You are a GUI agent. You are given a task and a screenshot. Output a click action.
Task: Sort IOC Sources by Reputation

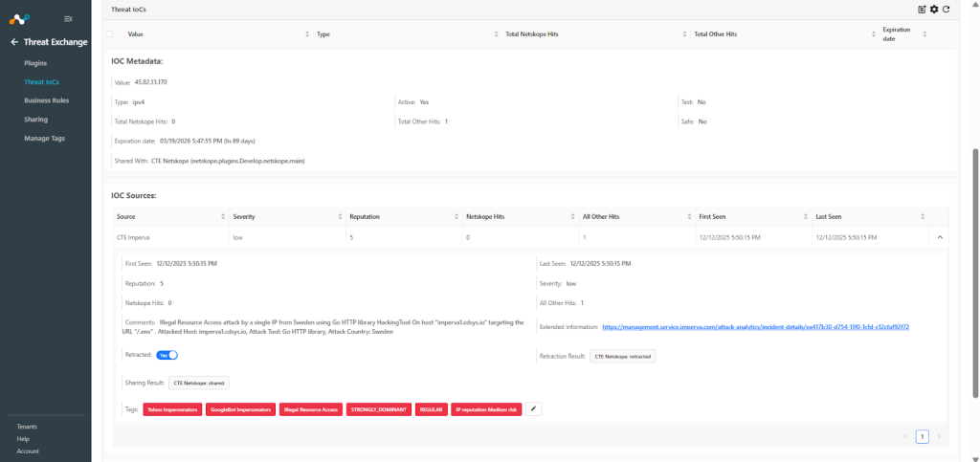click(x=457, y=216)
